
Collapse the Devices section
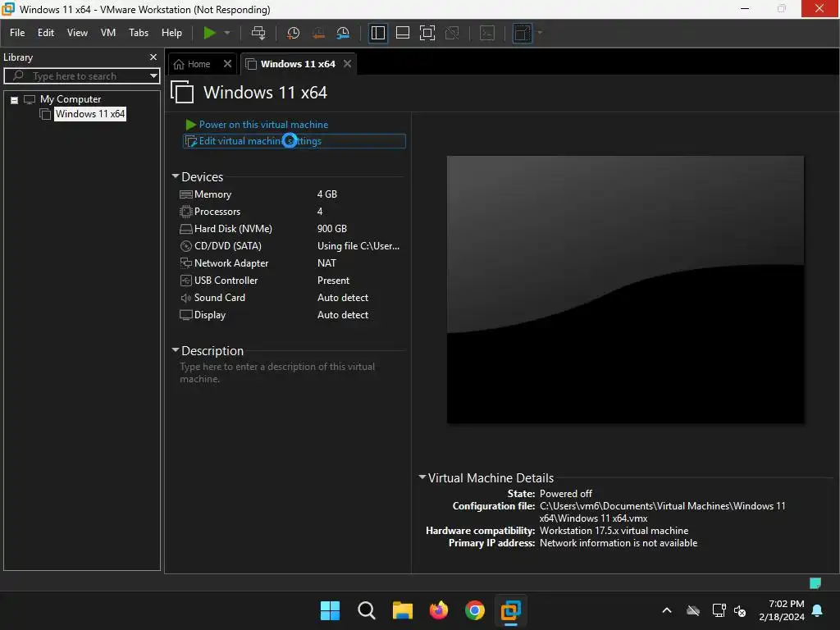[x=176, y=176]
